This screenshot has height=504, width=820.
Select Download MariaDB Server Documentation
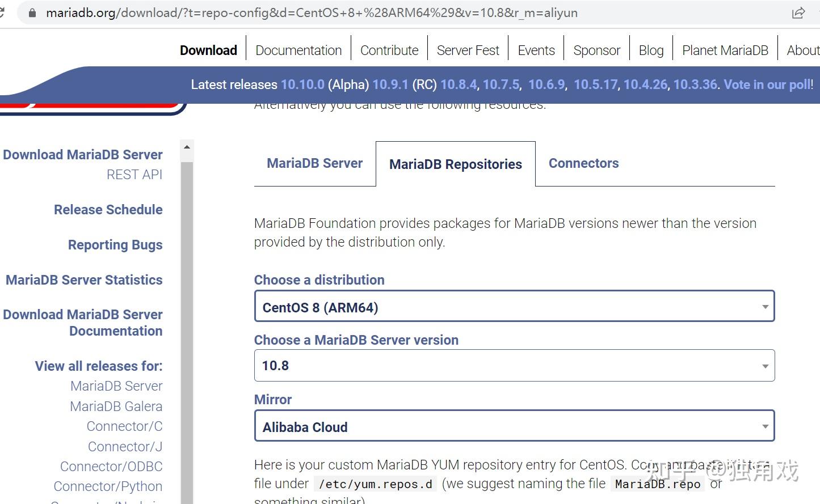pos(83,322)
